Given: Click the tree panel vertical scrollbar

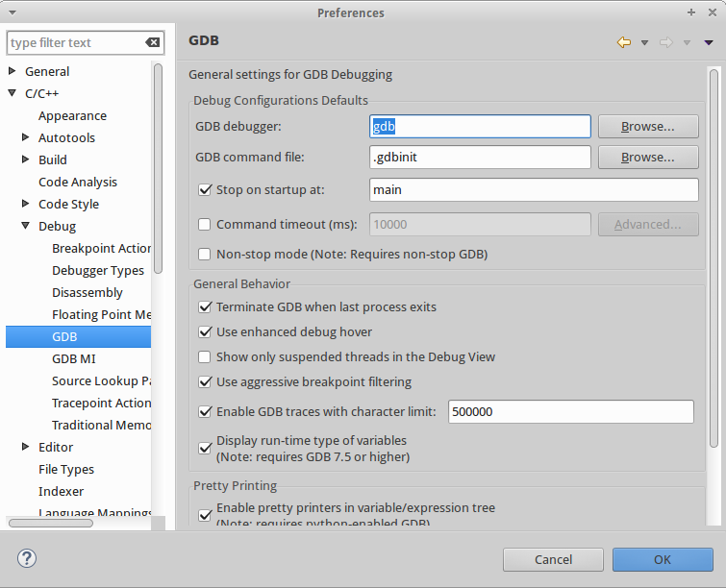Looking at the screenshot, I should tap(158, 168).
